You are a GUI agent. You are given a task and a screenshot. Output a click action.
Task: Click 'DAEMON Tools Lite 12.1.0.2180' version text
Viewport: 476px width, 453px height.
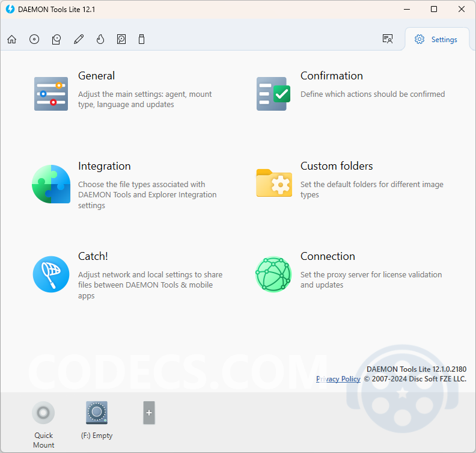tap(416, 369)
